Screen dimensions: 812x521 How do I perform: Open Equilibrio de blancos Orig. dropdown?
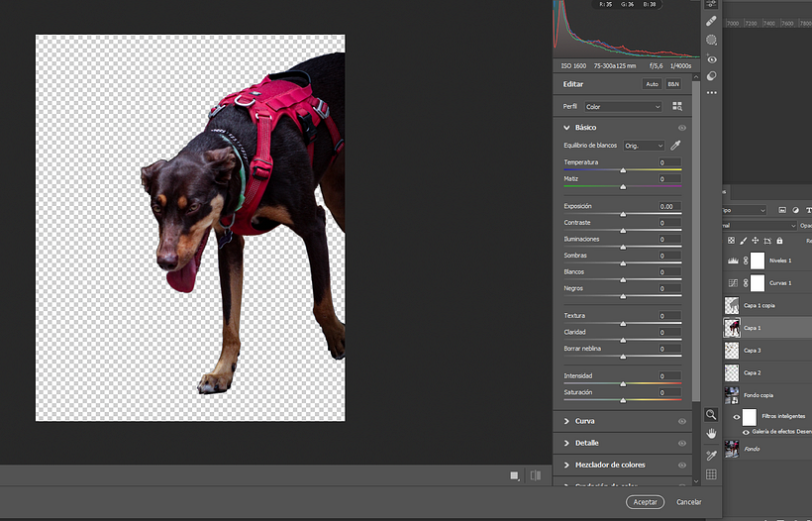pyautogui.click(x=644, y=146)
